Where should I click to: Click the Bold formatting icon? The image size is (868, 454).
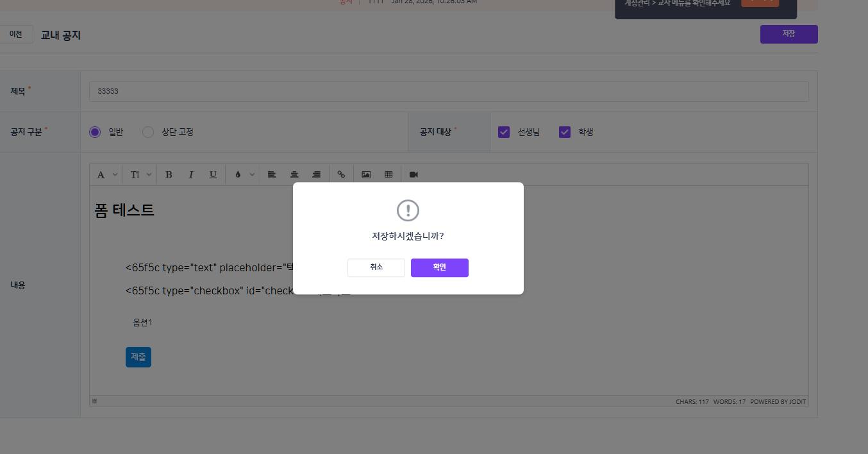pos(169,174)
